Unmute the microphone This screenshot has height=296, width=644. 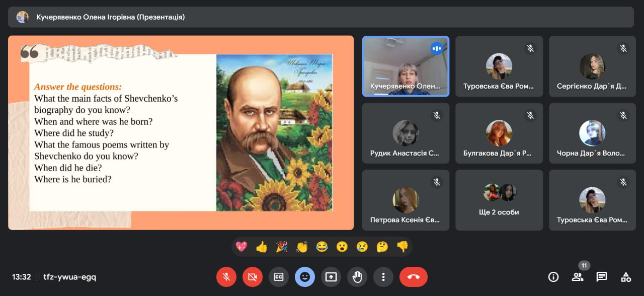click(226, 277)
